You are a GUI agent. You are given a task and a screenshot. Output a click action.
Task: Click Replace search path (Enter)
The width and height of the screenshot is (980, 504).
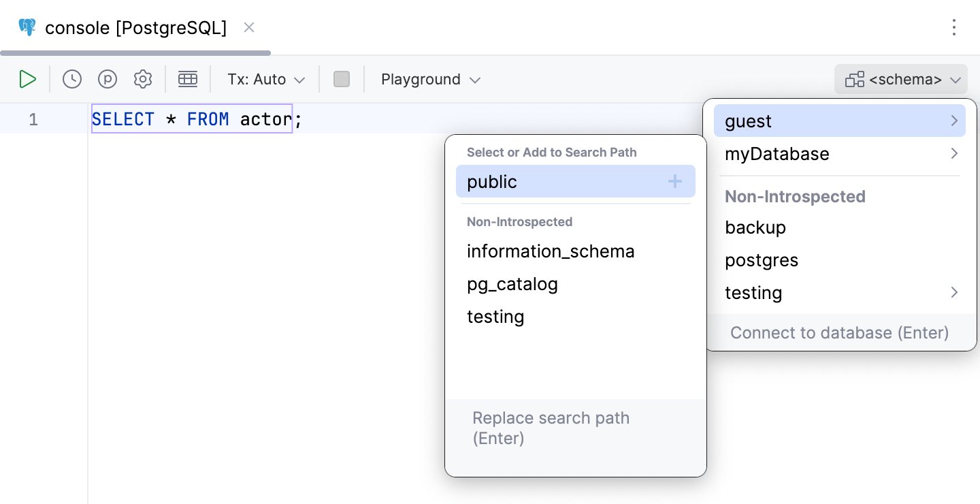coord(551,428)
